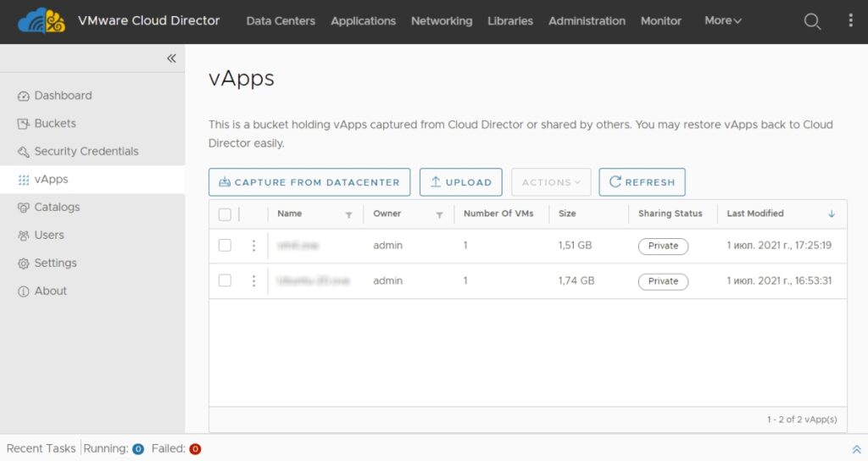Click Last Modified column header text
The height and width of the screenshot is (461, 868).
[x=755, y=214]
